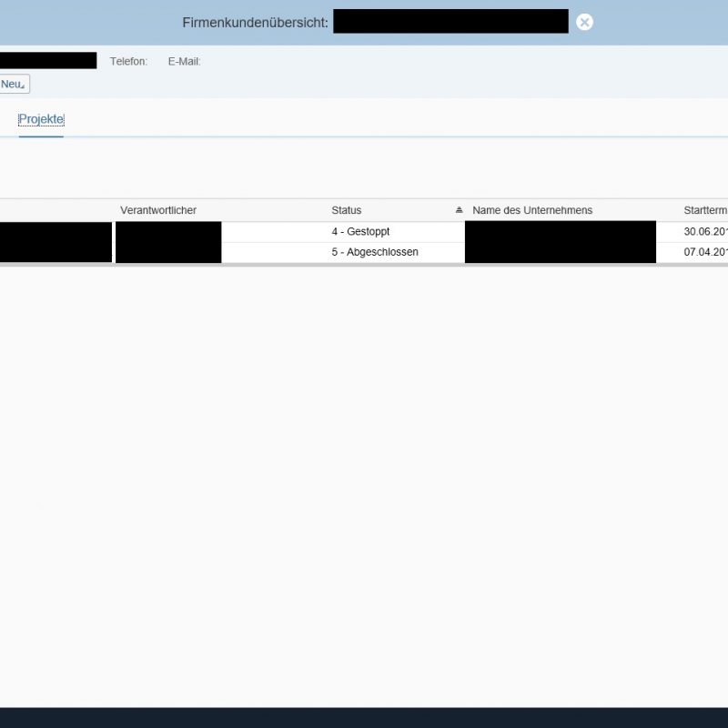Switch to the Projekte tab
The image size is (728, 728).
(41, 120)
